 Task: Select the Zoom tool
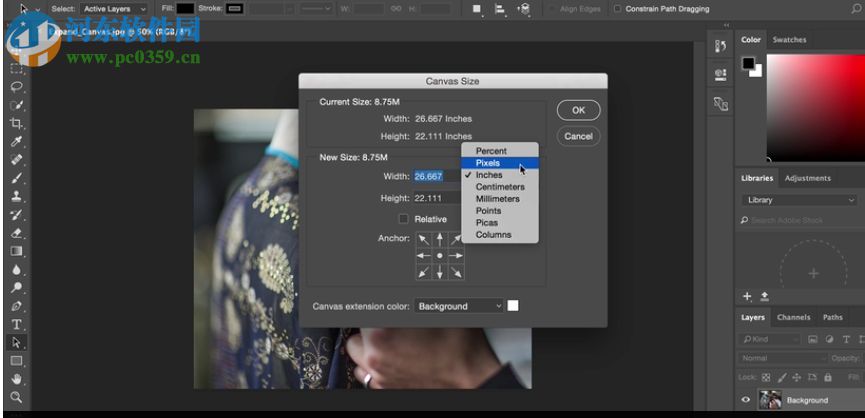click(x=17, y=397)
